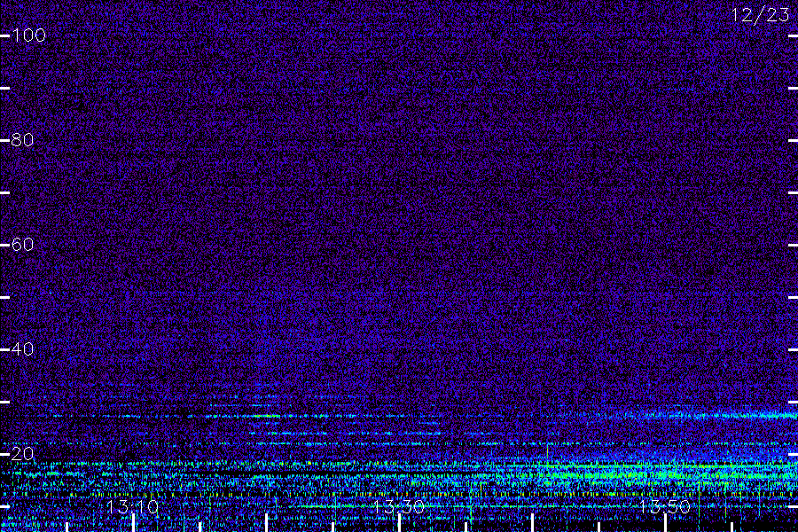Select the 13:50 time axis label
Screen dimensions: 798x532
[665, 507]
